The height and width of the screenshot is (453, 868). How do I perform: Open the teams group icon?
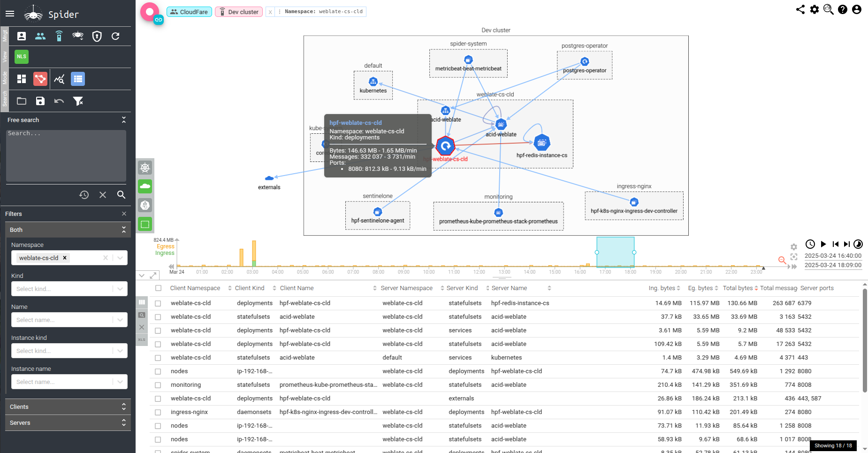point(40,36)
